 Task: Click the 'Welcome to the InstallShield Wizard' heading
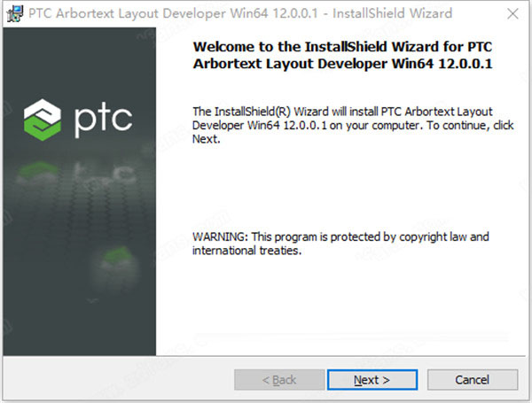tap(342, 55)
